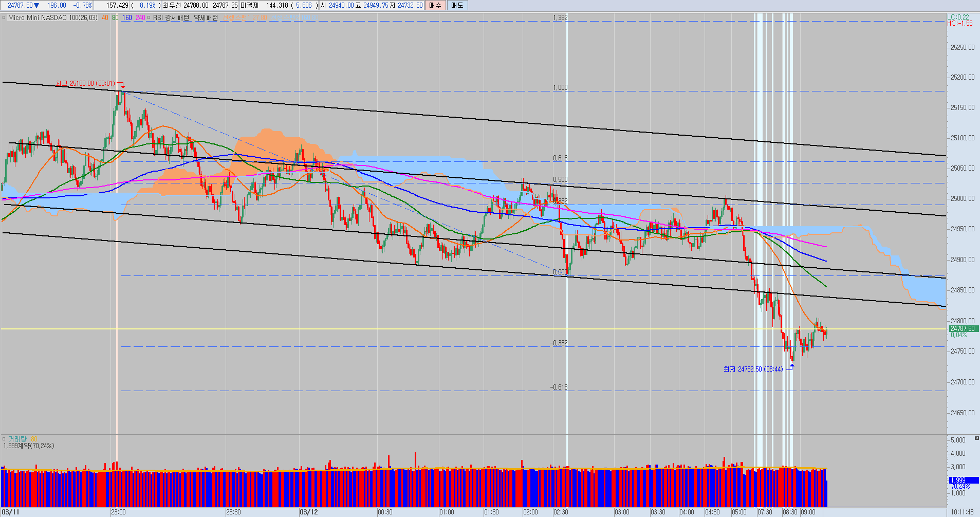Click the 약세패턴 indicator label
980x517 pixels.
(206, 17)
